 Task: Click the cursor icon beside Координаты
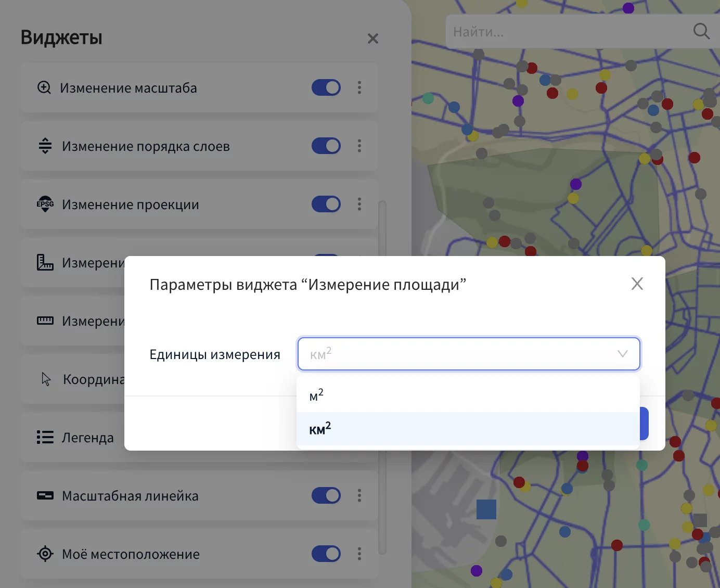pyautogui.click(x=46, y=379)
